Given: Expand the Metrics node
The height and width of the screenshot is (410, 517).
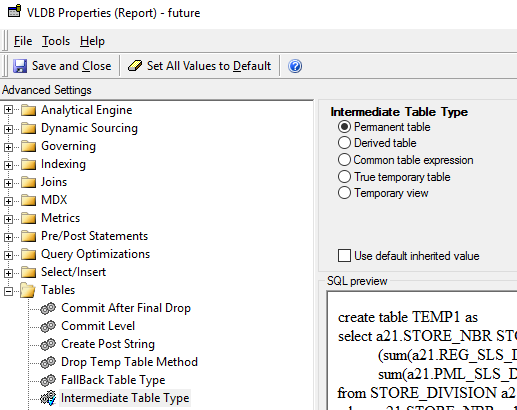Looking at the screenshot, I should pos(9,219).
